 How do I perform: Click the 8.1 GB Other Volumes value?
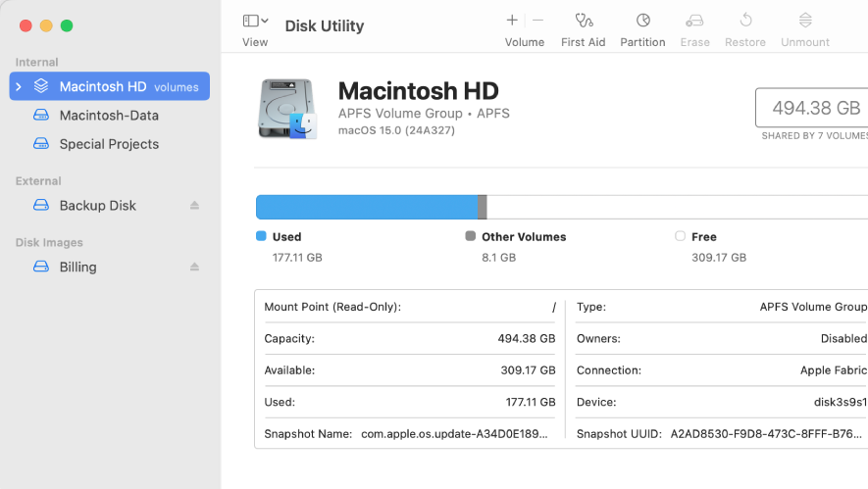499,257
